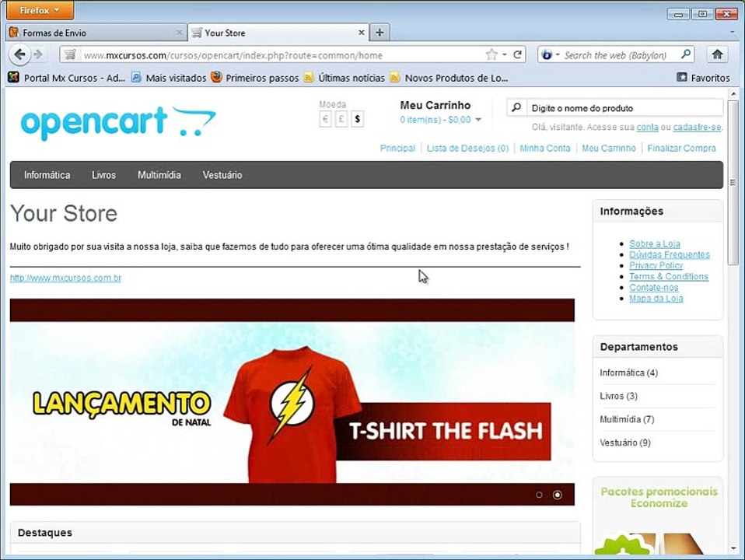Open Portal Mx Cursos bookmark

(x=67, y=78)
